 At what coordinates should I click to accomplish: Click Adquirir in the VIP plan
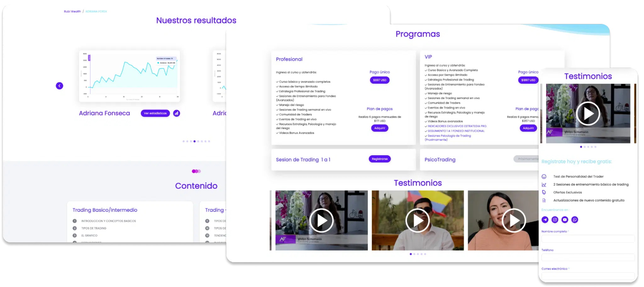528,128
